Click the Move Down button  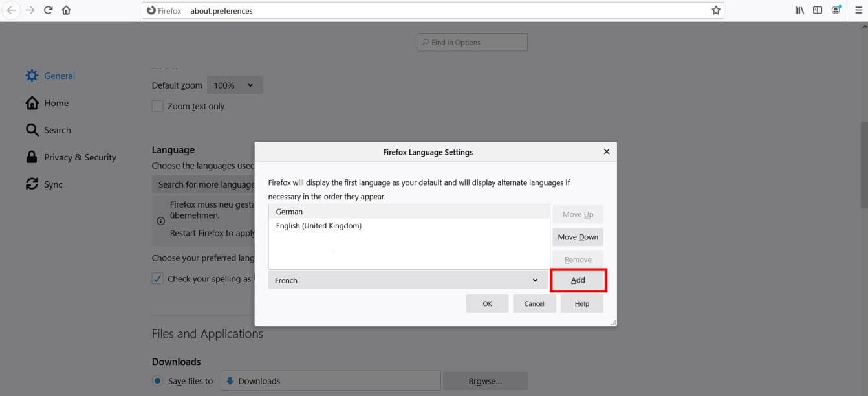tap(578, 237)
